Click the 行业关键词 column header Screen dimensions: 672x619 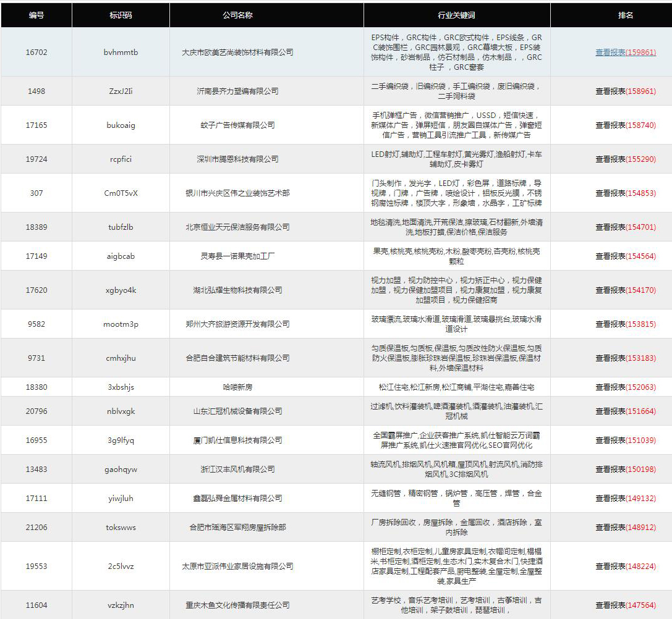click(456, 15)
